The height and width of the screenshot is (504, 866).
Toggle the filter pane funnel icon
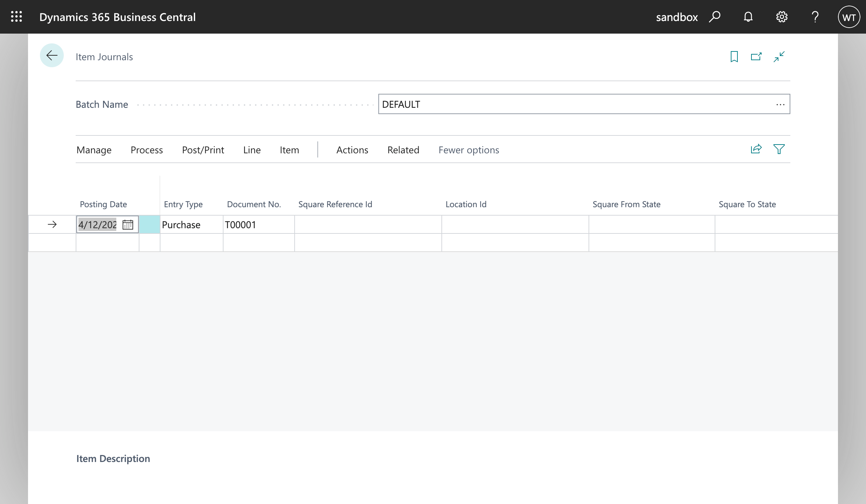pos(779,149)
